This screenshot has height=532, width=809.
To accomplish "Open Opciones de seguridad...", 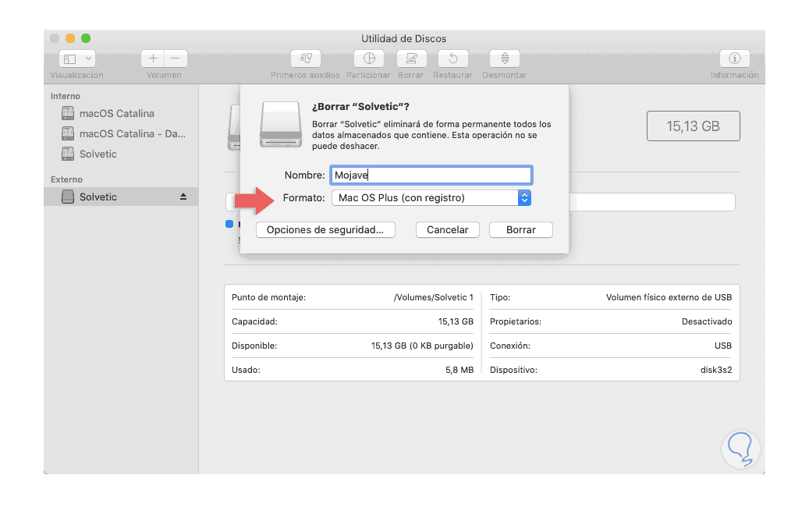I will (x=325, y=229).
